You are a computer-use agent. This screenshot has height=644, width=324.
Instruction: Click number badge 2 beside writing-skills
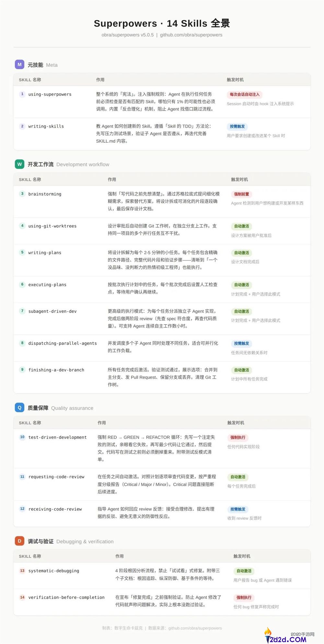pyautogui.click(x=22, y=126)
